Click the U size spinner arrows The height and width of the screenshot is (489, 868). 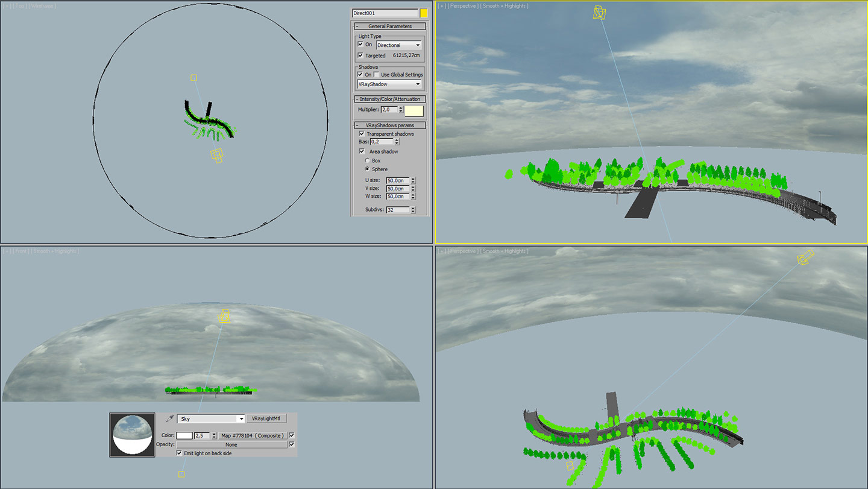(413, 180)
